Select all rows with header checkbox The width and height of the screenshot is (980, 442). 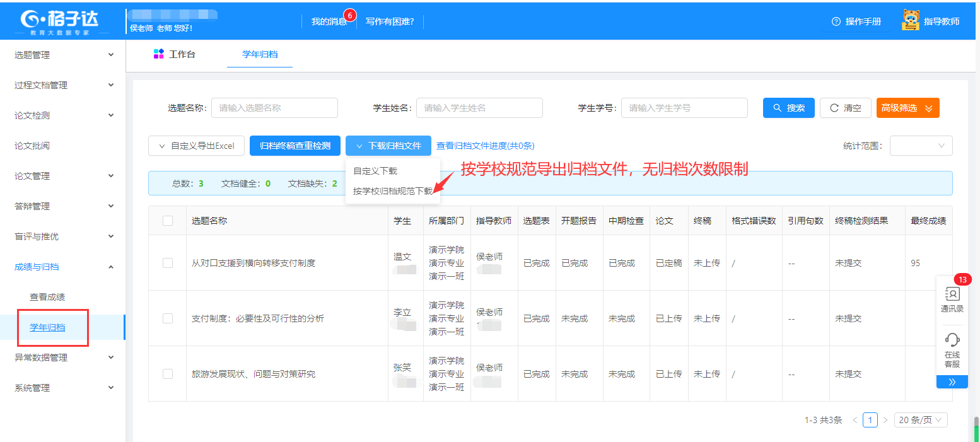[168, 221]
